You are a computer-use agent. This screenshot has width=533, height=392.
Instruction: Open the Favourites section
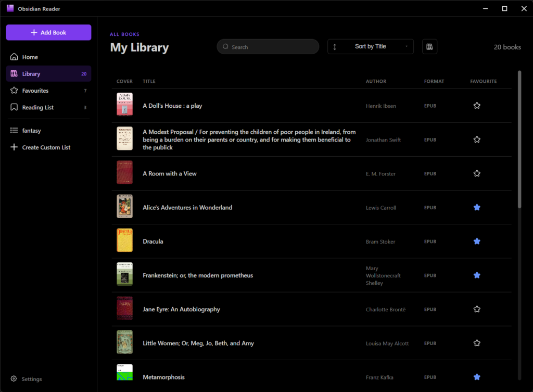click(x=48, y=91)
